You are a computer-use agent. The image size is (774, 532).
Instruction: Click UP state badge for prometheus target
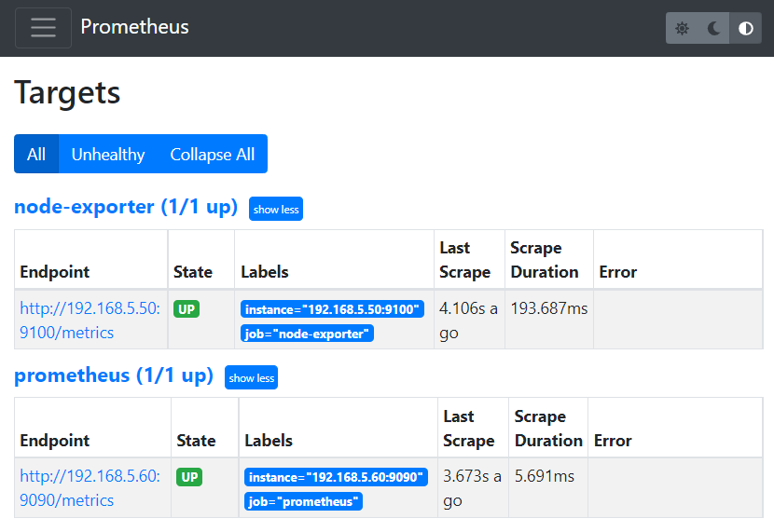click(x=189, y=477)
